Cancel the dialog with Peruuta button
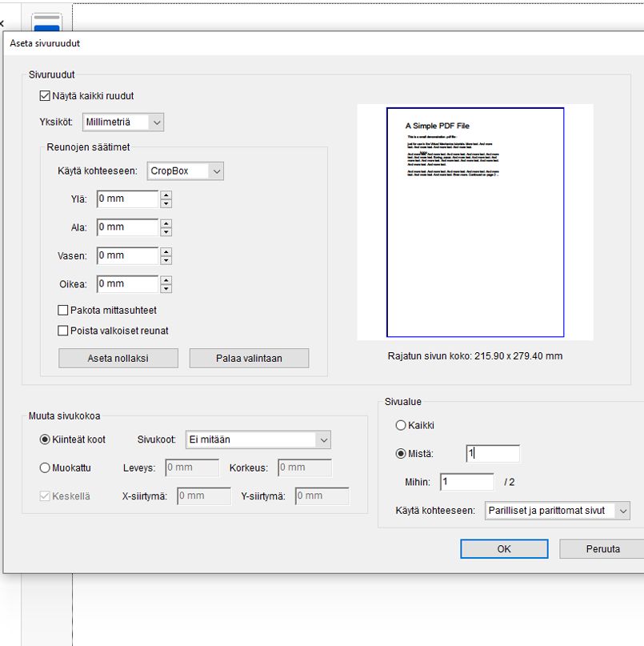Image resolution: width=644 pixels, height=646 pixels. 602,549
